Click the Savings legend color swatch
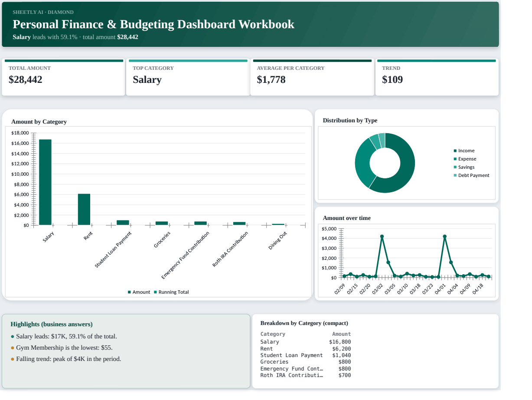Screen dimensions: 532x400 pos(455,167)
